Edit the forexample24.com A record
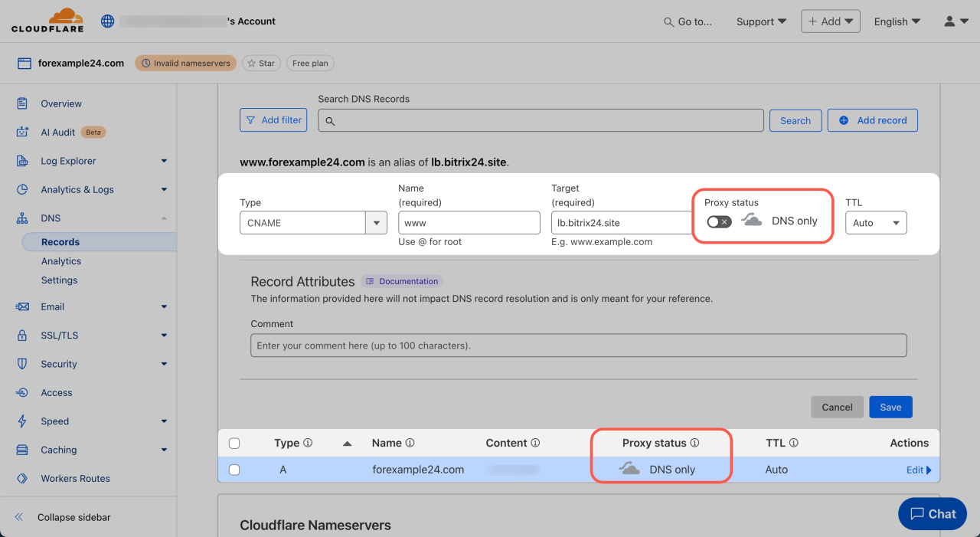The image size is (980, 537). pos(919,470)
